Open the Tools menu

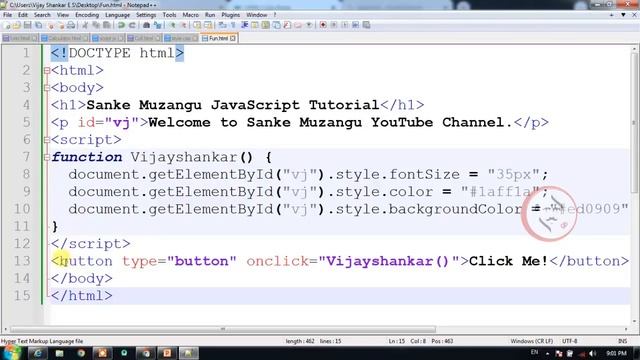(169, 15)
